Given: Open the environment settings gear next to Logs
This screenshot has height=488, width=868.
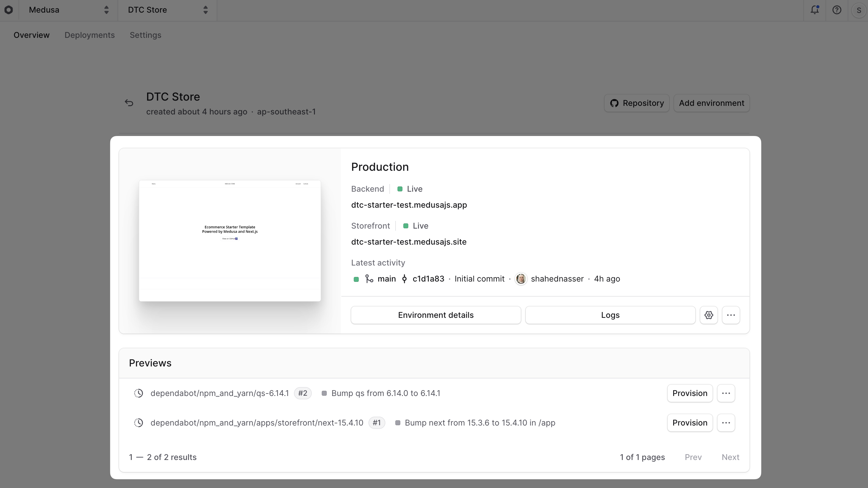Looking at the screenshot, I should coord(709,315).
